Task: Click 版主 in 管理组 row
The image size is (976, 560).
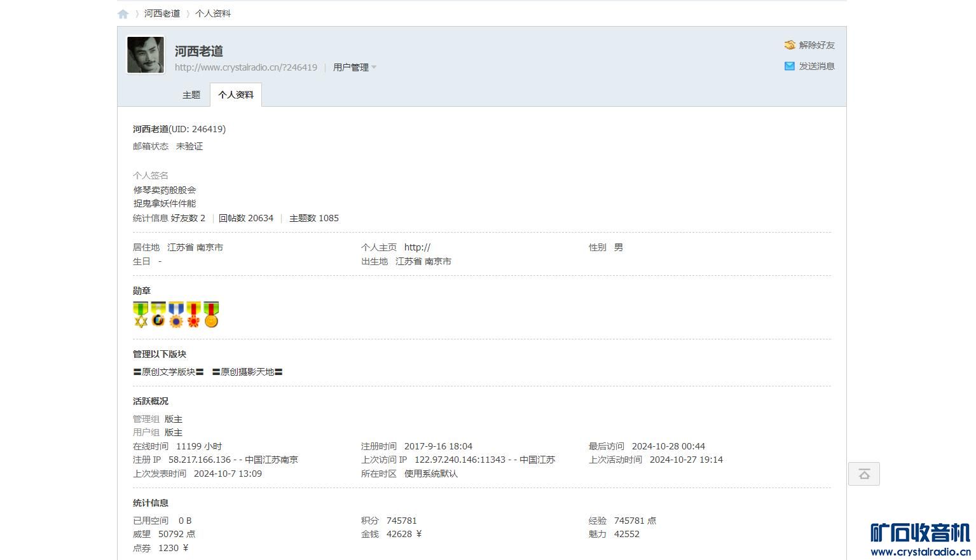Action: tap(174, 419)
